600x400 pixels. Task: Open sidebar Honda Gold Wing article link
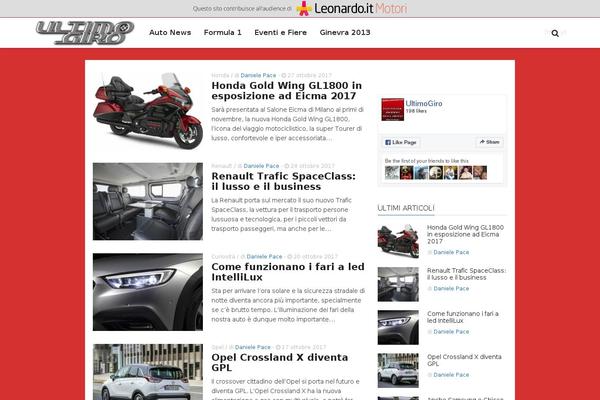coord(465,234)
